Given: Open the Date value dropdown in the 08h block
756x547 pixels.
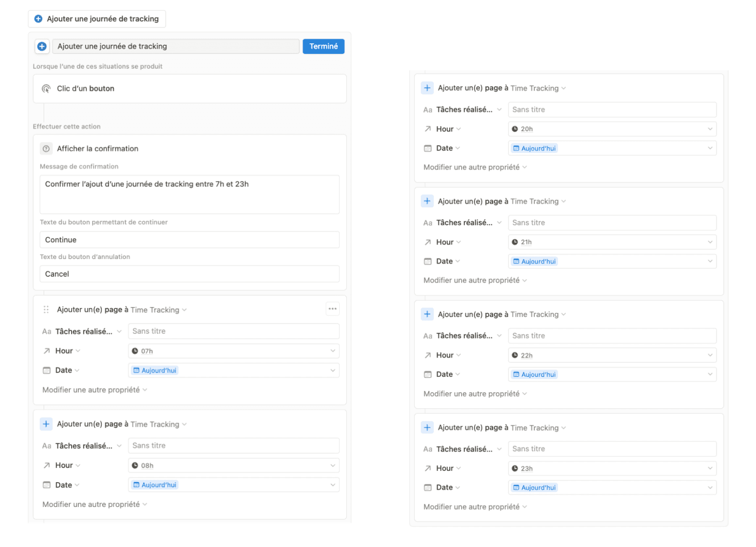Looking at the screenshot, I should tap(234, 485).
